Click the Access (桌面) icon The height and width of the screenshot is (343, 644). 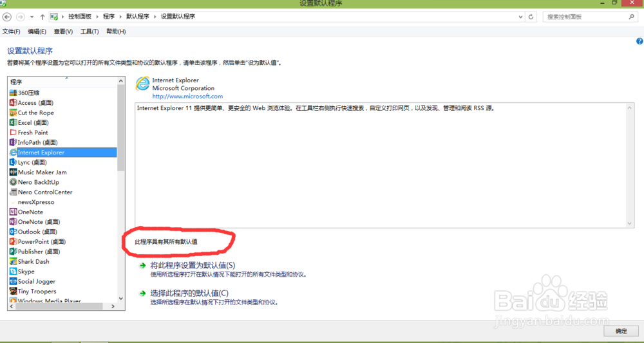13,103
